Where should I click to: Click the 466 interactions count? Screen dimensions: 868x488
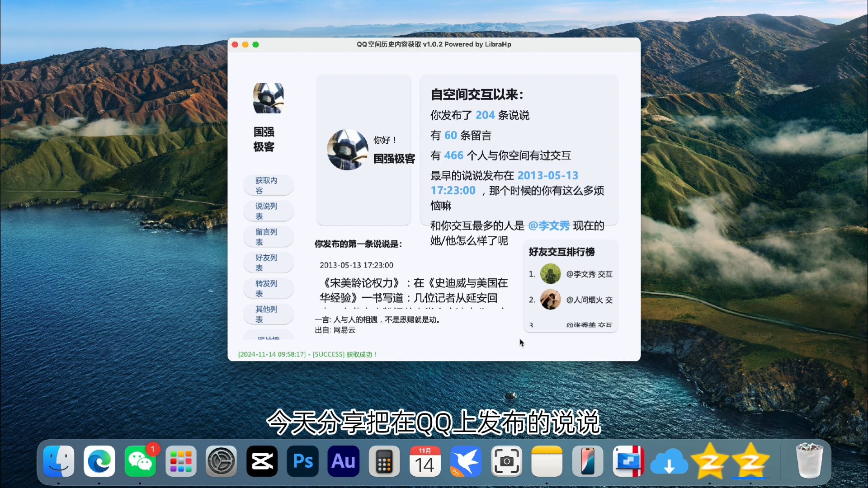(454, 155)
